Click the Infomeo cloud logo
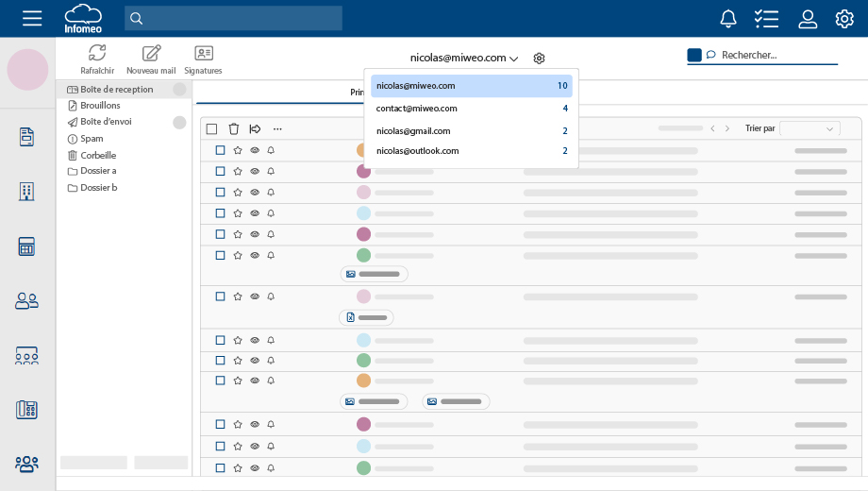 (83, 19)
